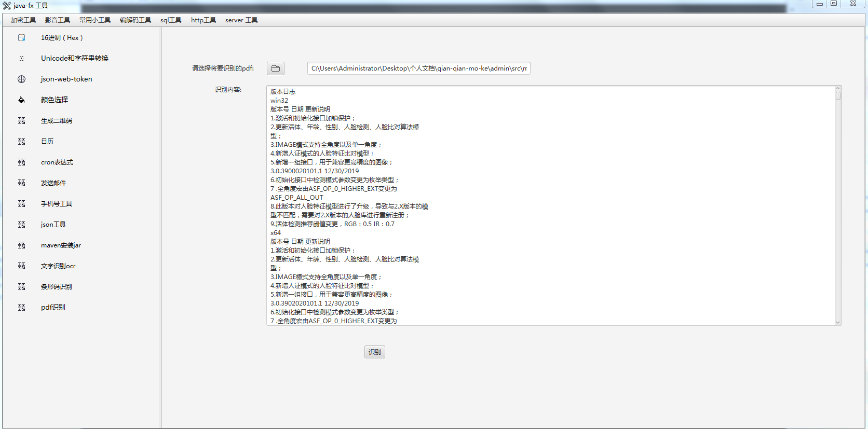Open the 加密工具 menu

pos(23,20)
